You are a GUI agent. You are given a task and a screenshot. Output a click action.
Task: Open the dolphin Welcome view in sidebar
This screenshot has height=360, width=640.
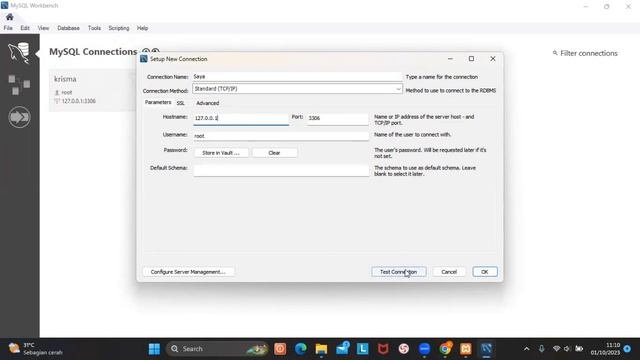(19, 53)
